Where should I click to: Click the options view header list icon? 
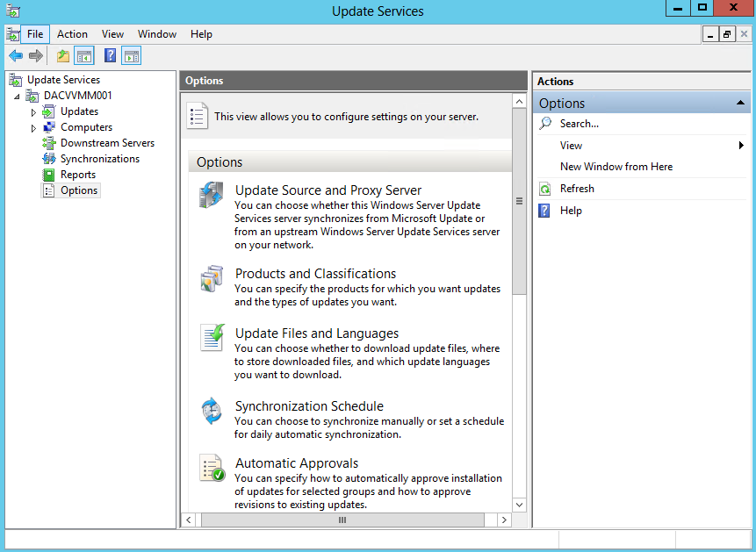point(198,116)
